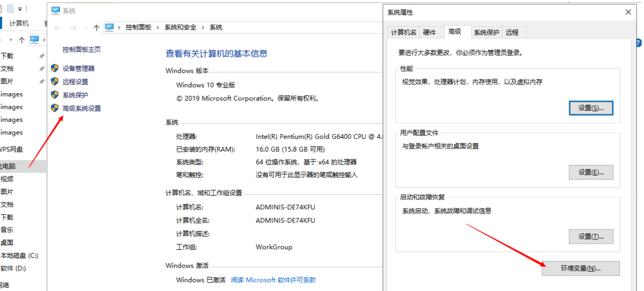Viewport: 644px width, 291px height.
Task: Click performance 设置(S)... button
Action: coord(591,108)
